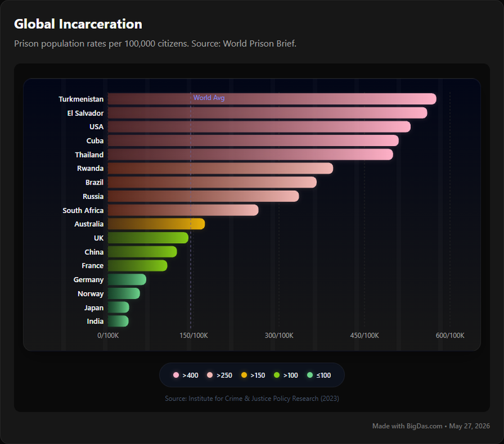Click the South Africa country label

(83, 210)
